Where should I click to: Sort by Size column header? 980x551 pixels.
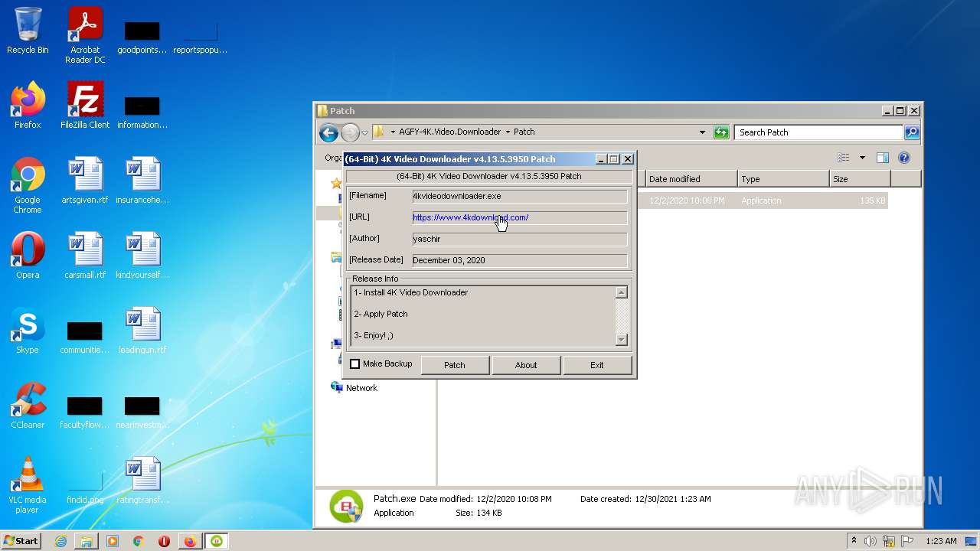click(x=860, y=179)
